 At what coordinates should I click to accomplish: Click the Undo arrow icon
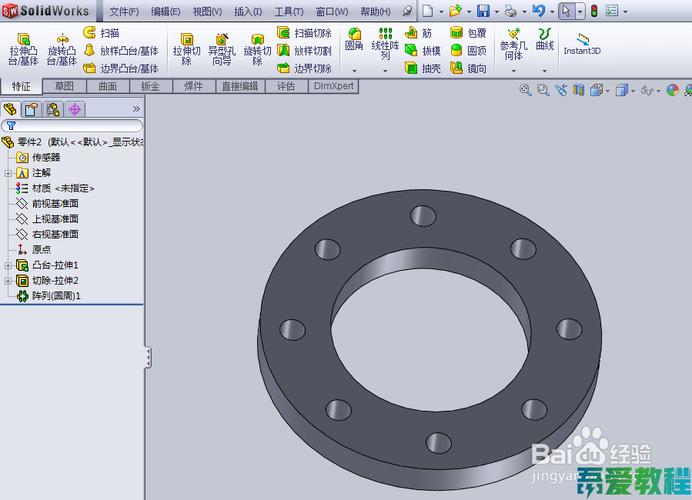point(538,11)
